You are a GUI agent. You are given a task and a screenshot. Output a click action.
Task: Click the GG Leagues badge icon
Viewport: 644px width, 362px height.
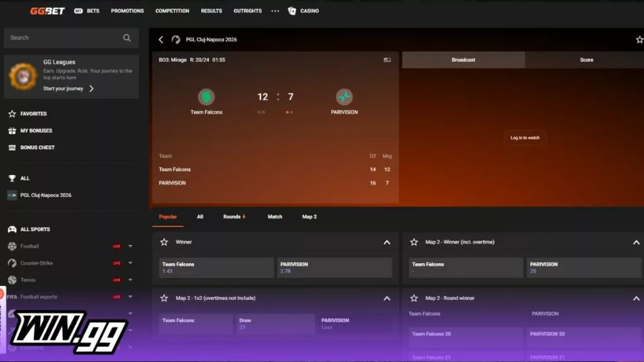point(23,76)
